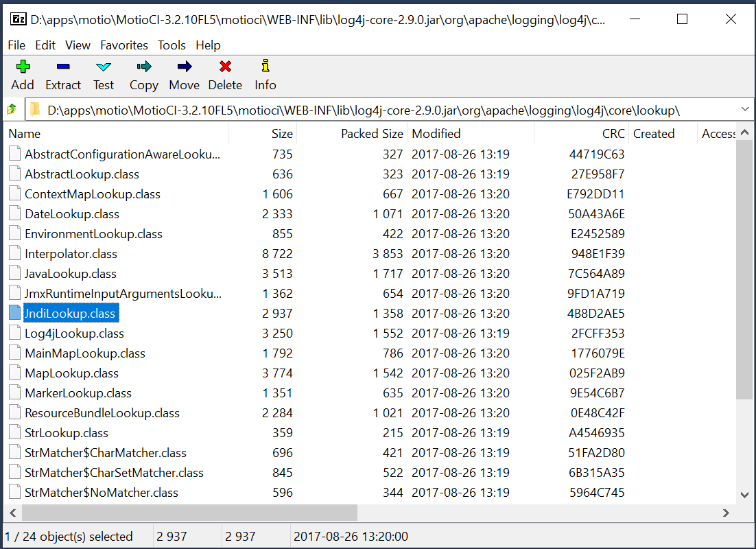This screenshot has height=549, width=756.
Task: Click packed size value 3 853
Action: click(x=388, y=253)
